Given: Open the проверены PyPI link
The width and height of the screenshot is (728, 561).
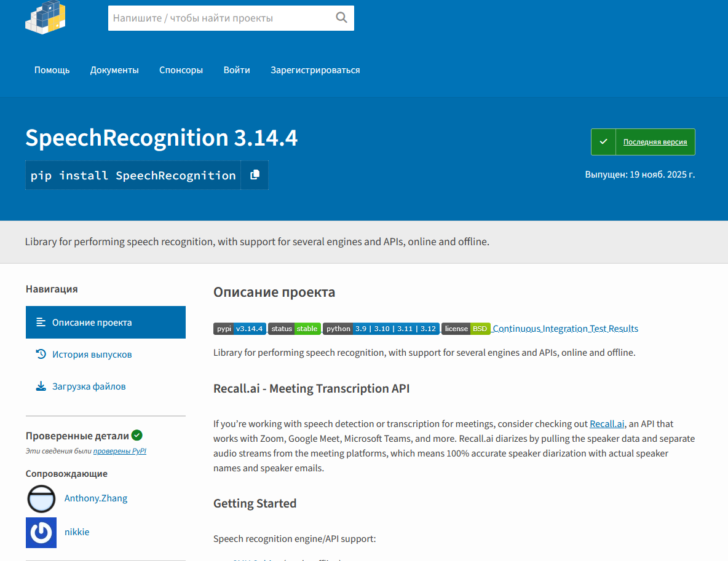Looking at the screenshot, I should (120, 451).
